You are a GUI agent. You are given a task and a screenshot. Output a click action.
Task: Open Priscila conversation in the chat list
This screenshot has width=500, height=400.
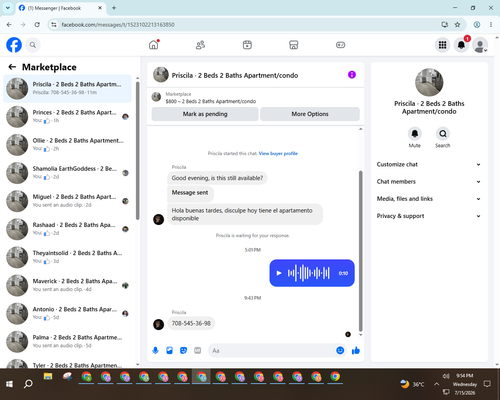(67, 89)
